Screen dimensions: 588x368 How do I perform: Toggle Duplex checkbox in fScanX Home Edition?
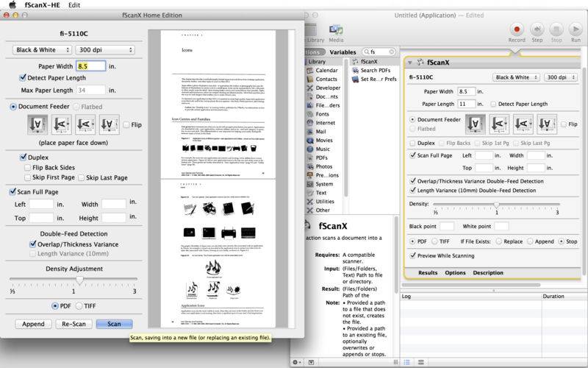(x=24, y=158)
